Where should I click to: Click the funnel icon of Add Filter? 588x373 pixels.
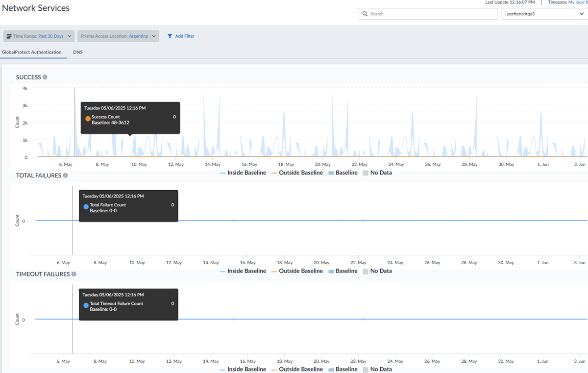(170, 36)
